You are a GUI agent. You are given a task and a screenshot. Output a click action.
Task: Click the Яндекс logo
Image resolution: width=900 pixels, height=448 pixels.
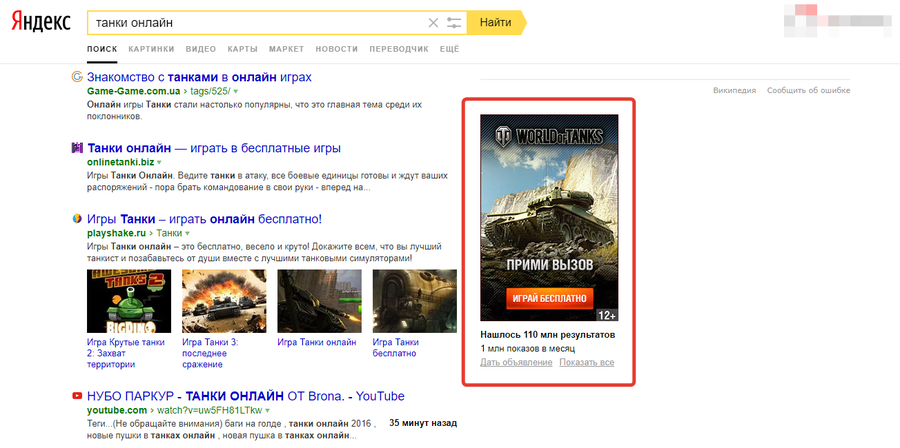click(42, 22)
